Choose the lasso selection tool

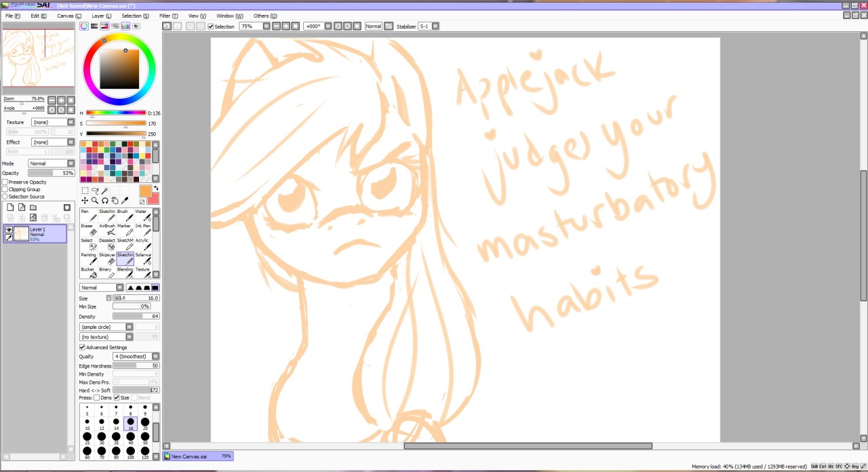click(95, 191)
